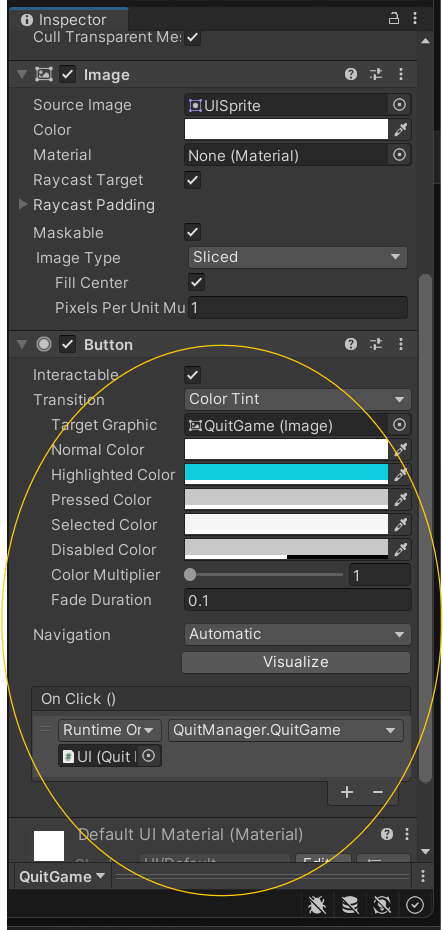Viewport: 443px width, 930px height.
Task: Open Target Graphic object picker
Action: [x=400, y=425]
